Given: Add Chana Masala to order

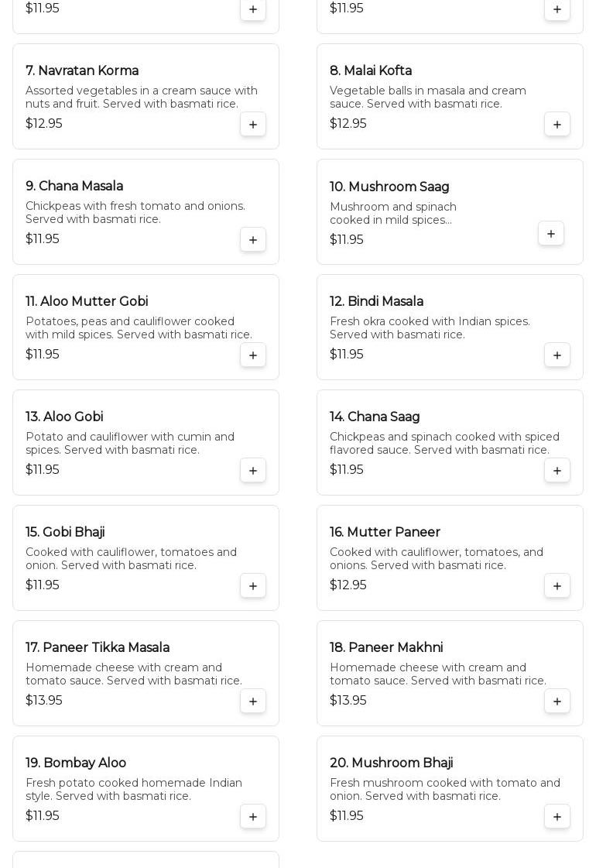Looking at the screenshot, I should pos(253,240).
